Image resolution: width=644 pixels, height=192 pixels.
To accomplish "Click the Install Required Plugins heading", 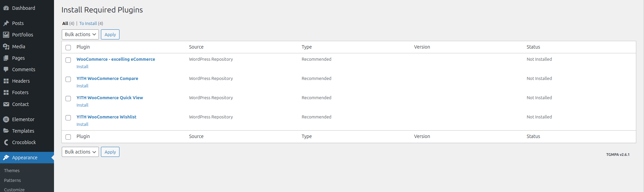I will tap(102, 10).
